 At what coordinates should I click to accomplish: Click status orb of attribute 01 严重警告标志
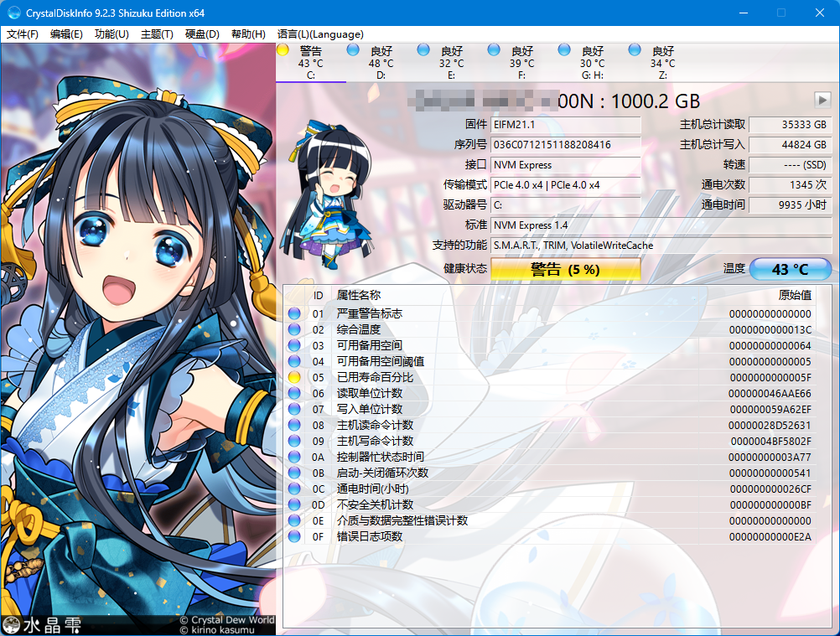pyautogui.click(x=294, y=313)
